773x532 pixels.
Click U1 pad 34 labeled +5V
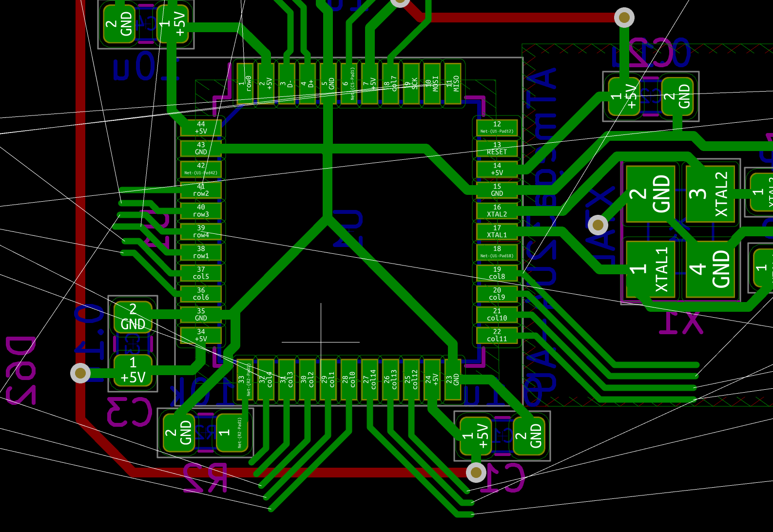tap(201, 335)
